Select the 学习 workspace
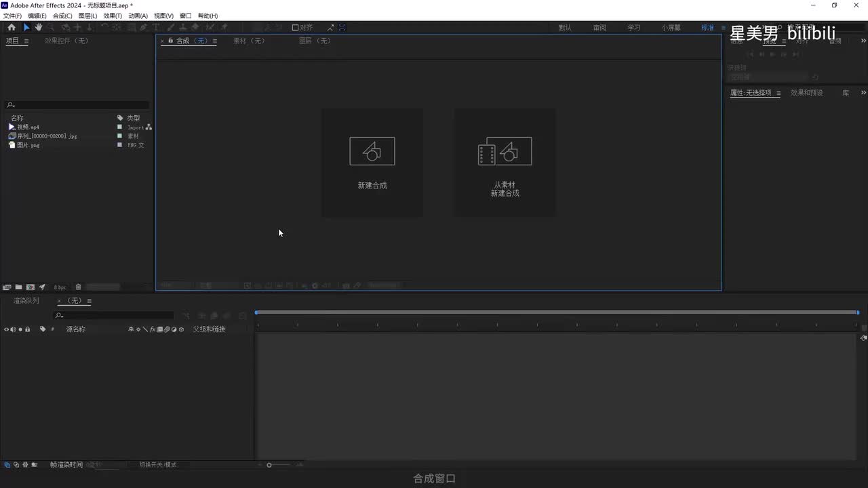868x488 pixels. [633, 28]
